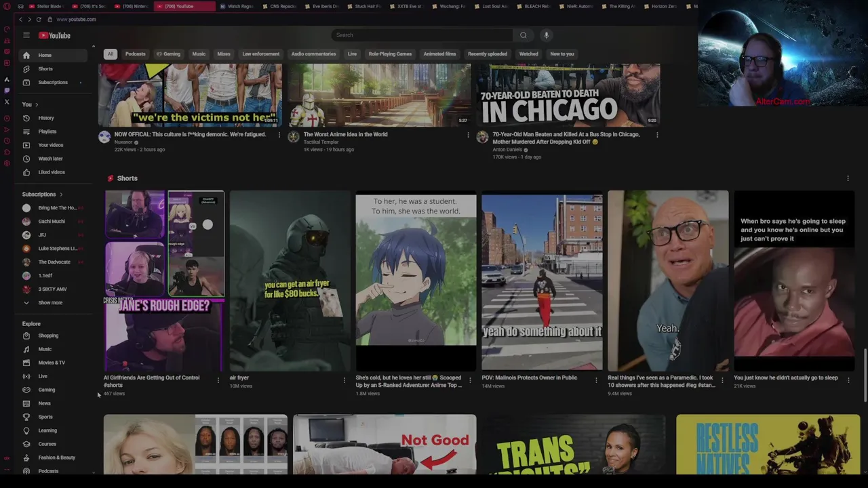The height and width of the screenshot is (488, 868).
Task: Expand the You section chevron
Action: click(37, 104)
